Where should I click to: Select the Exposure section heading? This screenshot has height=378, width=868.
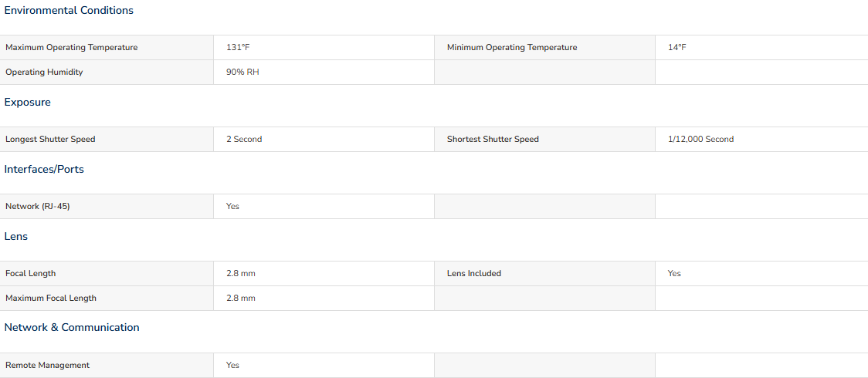[28, 103]
